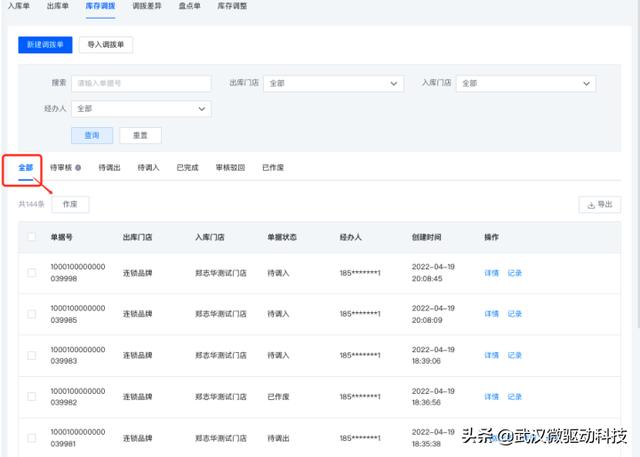Open 详情 link for order 039998

491,272
